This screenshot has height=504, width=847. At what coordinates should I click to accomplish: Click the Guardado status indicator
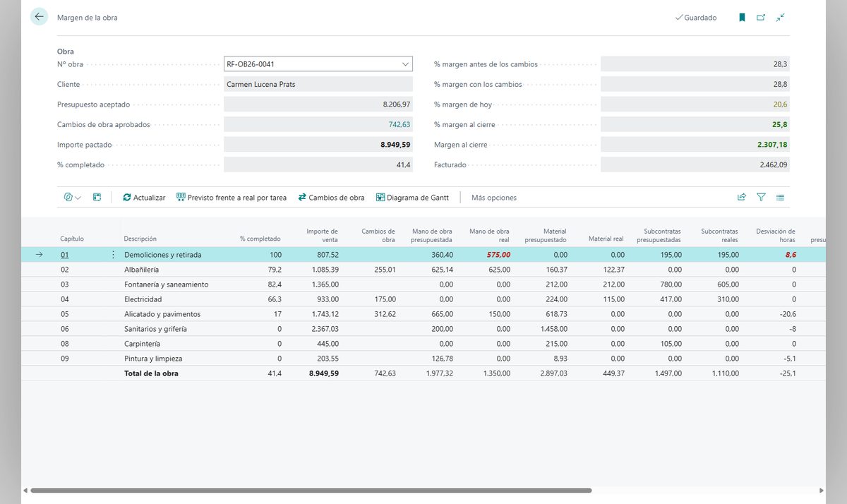696,18
